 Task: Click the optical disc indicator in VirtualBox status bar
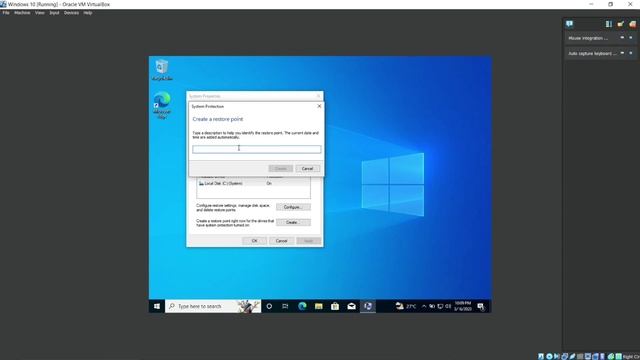[x=549, y=356]
